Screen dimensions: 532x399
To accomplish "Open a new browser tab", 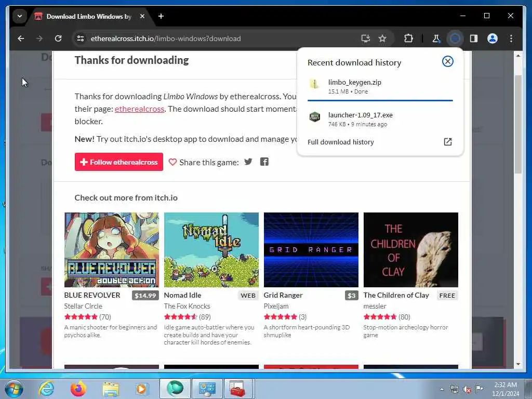I will point(161,16).
